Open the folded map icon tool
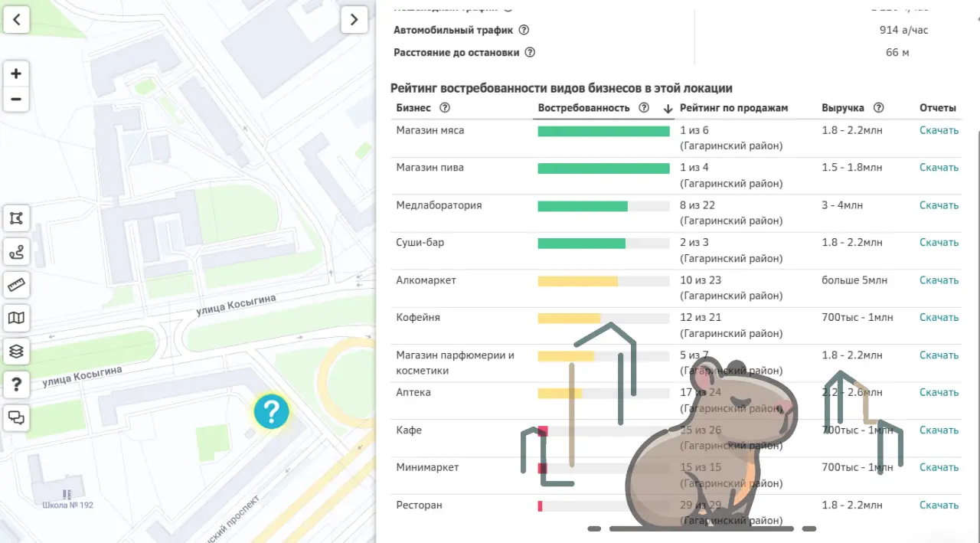The image size is (980, 543). tap(16, 318)
